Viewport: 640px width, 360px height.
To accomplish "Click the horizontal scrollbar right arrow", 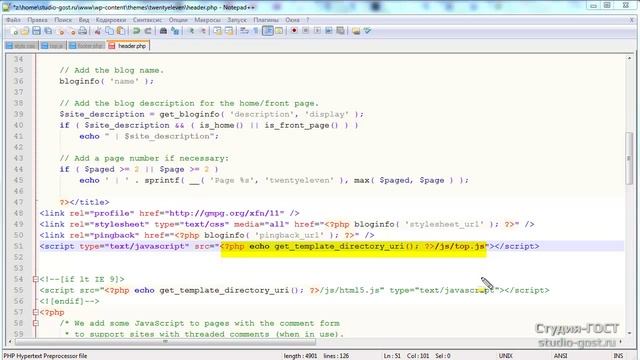I will tap(621, 342).
